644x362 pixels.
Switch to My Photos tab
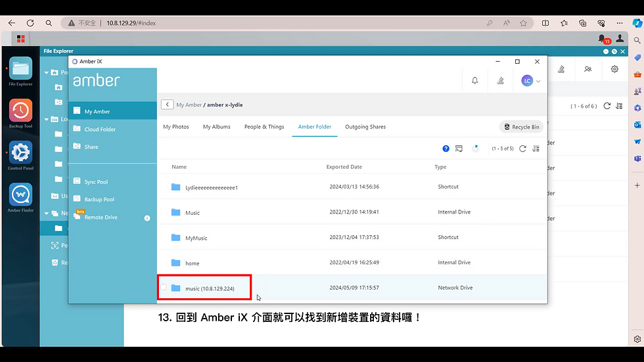click(x=176, y=127)
